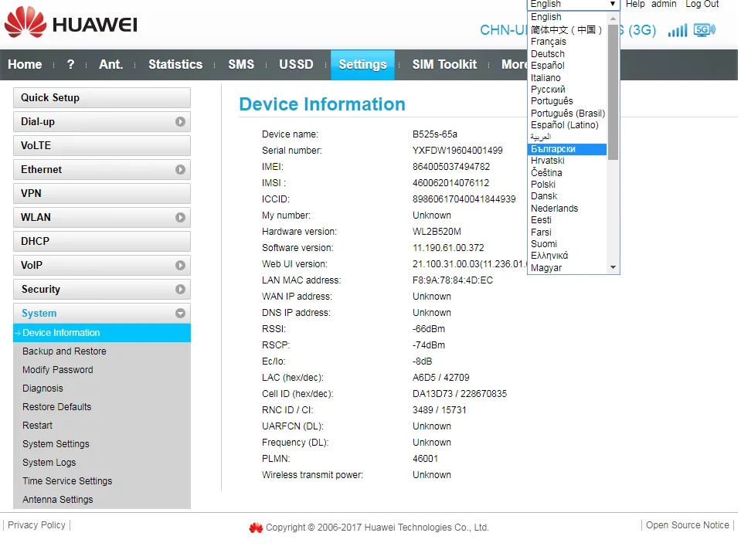The height and width of the screenshot is (560, 741).
Task: Choose English in language list
Action: pyautogui.click(x=566, y=17)
